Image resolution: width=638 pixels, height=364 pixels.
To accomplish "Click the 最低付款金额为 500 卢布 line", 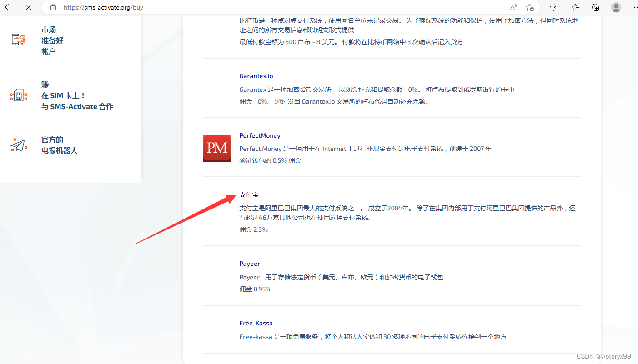I will pyautogui.click(x=351, y=42).
